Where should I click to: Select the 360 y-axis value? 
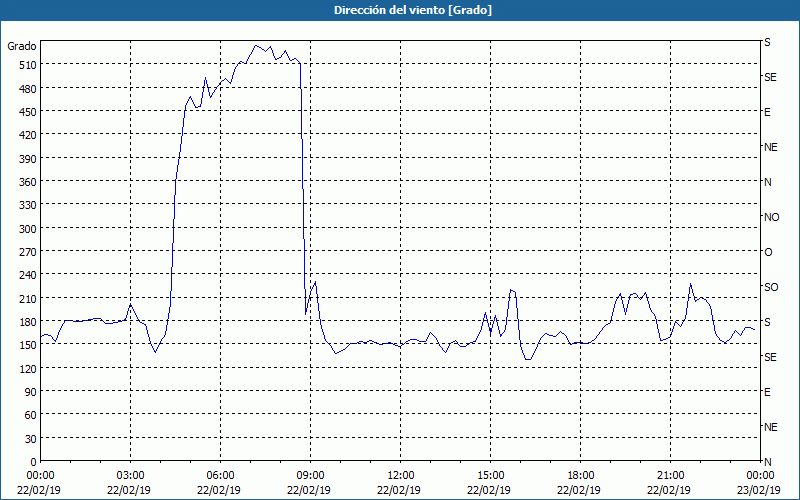(x=29, y=182)
